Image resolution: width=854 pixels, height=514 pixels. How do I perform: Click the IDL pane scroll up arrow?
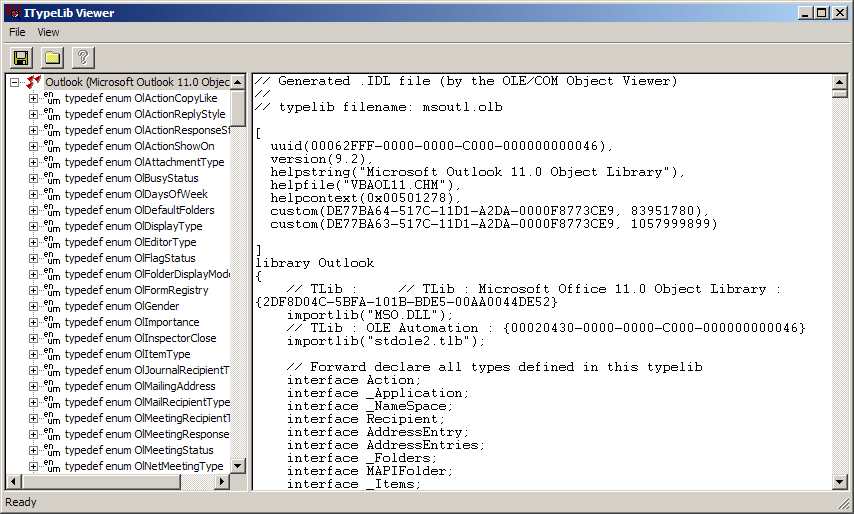839,82
